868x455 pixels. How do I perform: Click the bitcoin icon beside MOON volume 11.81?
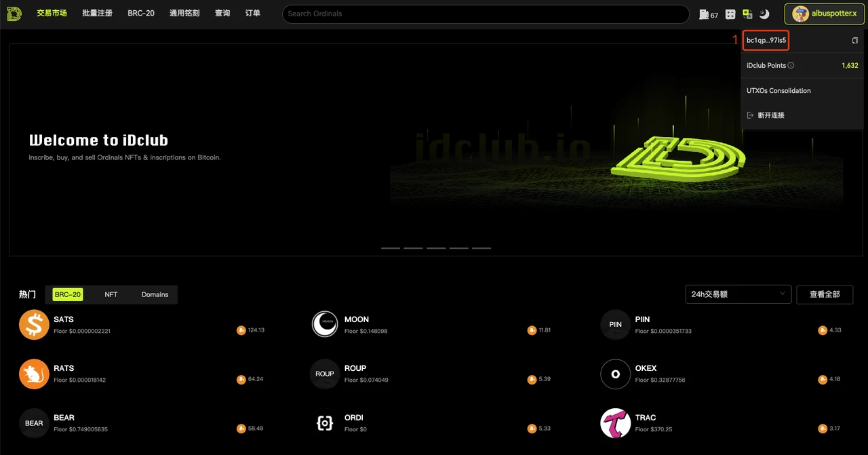532,330
